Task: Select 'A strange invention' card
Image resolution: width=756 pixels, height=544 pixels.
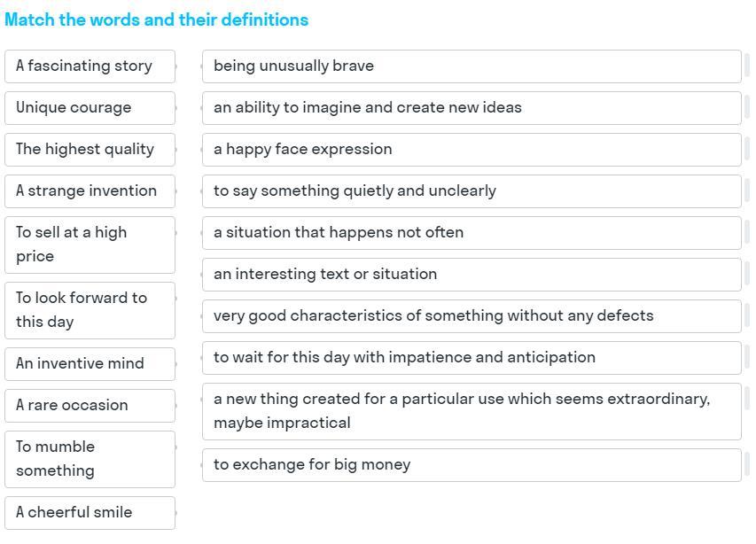Action: click(x=90, y=191)
